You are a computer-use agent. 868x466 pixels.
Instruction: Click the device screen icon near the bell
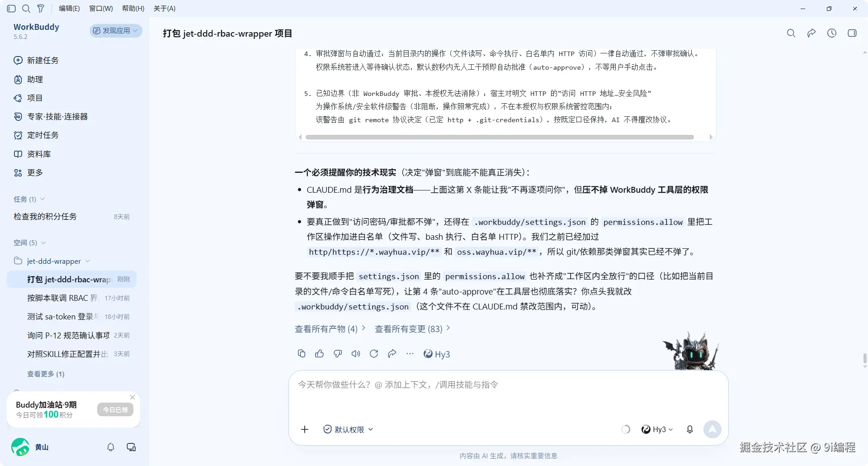click(131, 447)
